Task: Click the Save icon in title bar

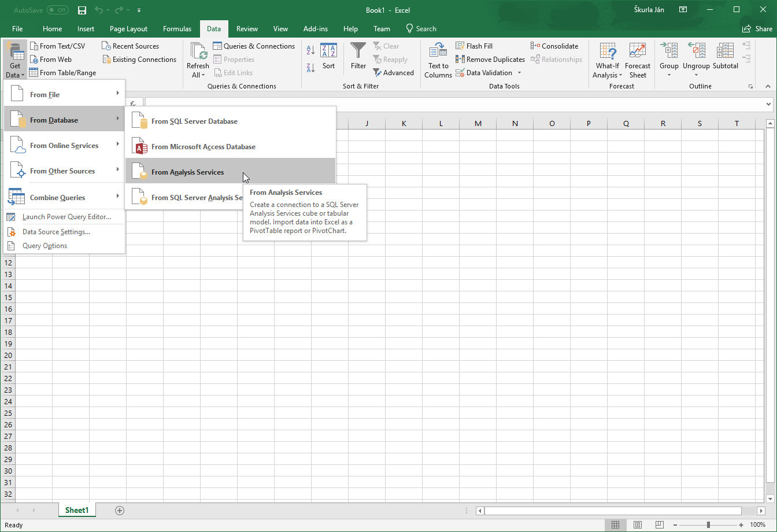Action: point(82,10)
